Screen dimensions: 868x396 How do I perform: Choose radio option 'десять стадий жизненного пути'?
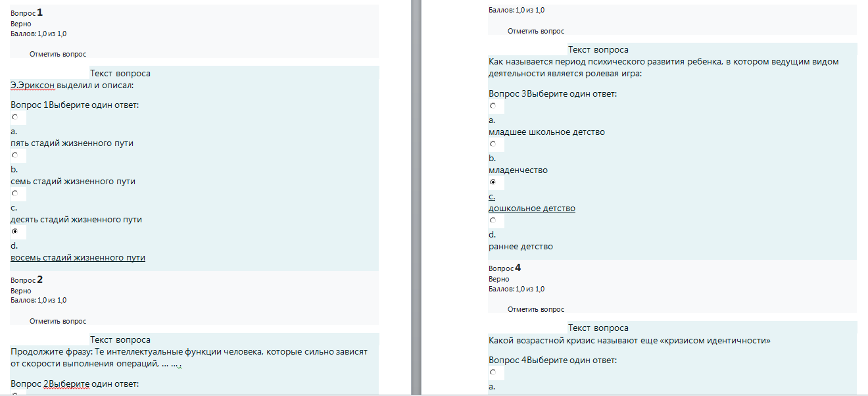click(14, 193)
